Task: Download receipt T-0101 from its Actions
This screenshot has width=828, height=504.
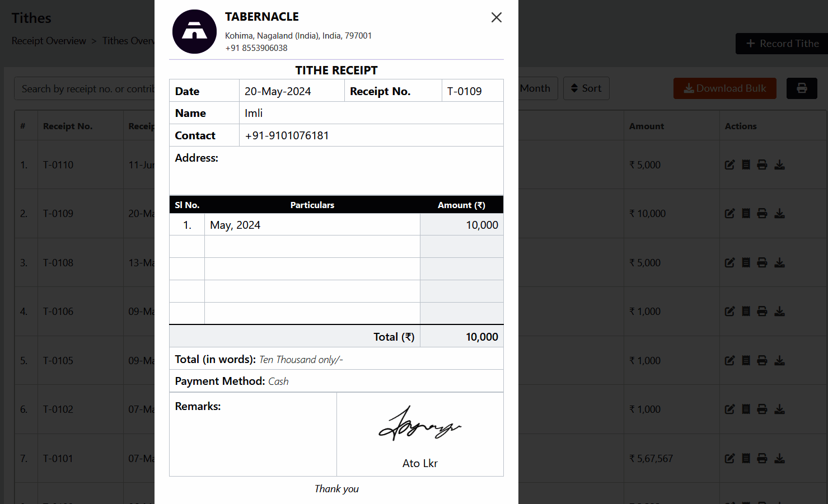Action: [x=779, y=459]
